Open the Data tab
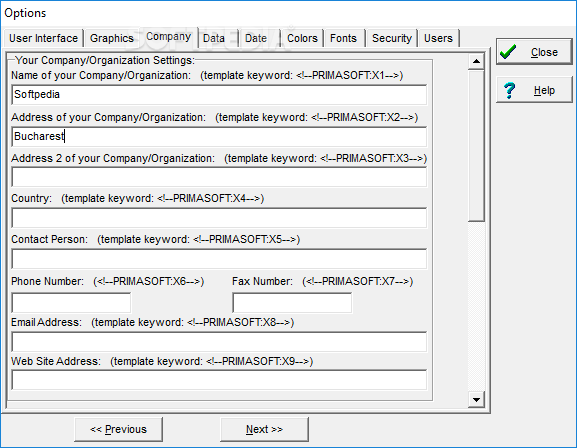Screen dimensions: 577x448 click(x=214, y=38)
